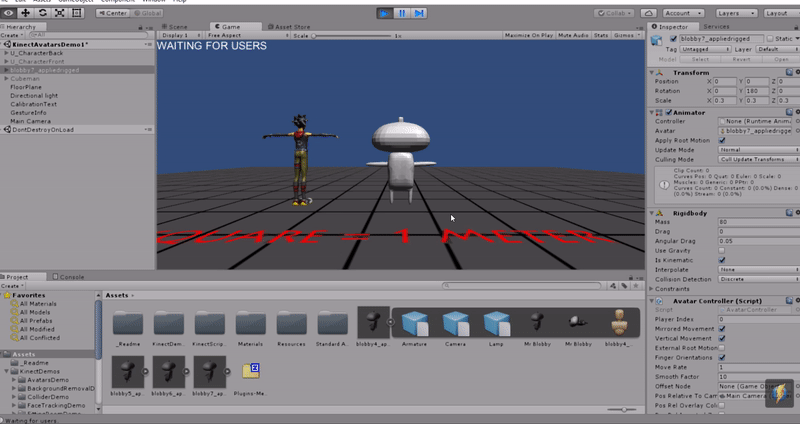The image size is (800, 424).
Task: Click the Collab button
Action: point(614,13)
